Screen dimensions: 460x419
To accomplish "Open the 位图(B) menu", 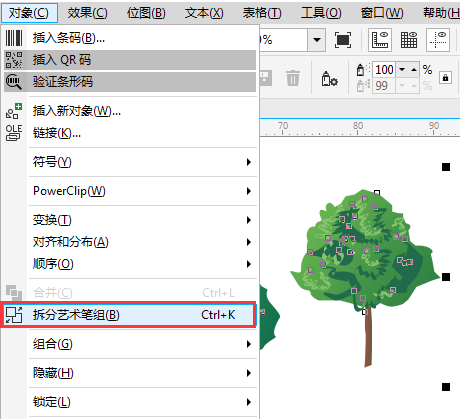I will [146, 13].
